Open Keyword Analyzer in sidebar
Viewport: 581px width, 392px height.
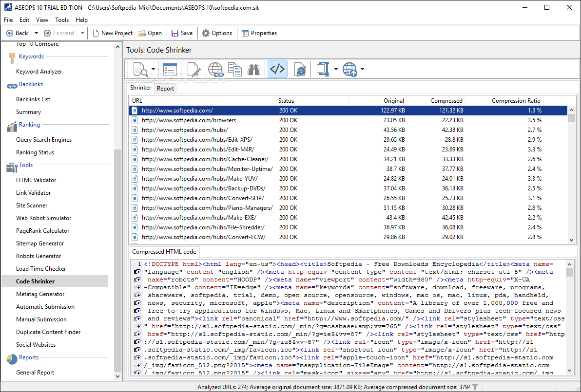tap(39, 72)
